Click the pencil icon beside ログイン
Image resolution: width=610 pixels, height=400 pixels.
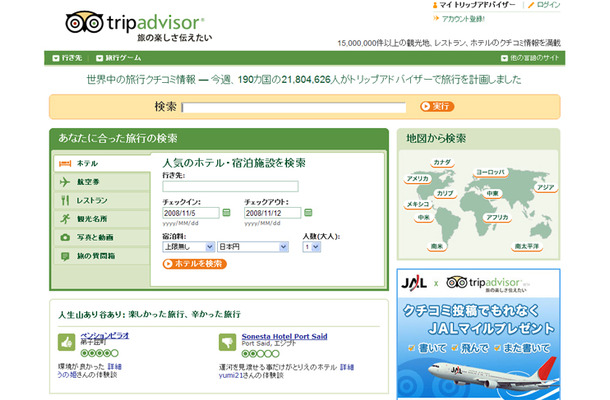[531, 5]
